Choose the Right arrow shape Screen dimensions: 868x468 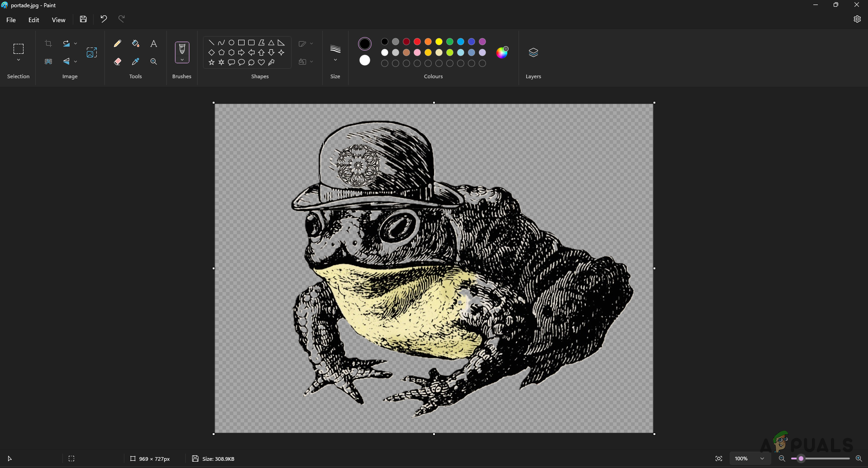tap(241, 52)
